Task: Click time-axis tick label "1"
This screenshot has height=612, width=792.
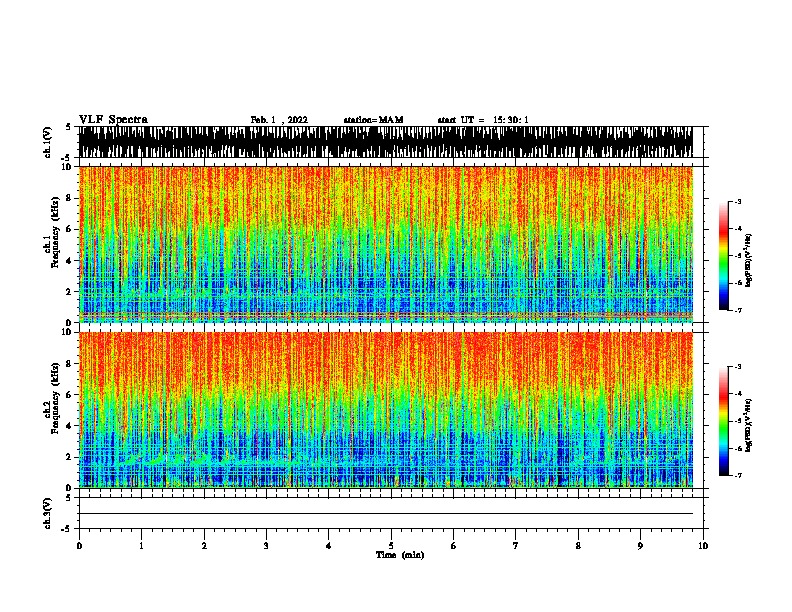Action: pos(141,546)
